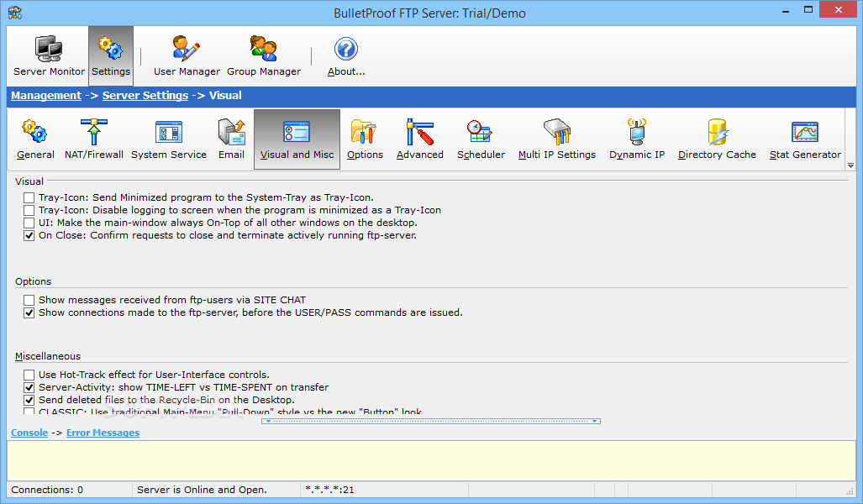863x504 pixels.
Task: Enable showing SITE CHAT messages
Action: 29,300
